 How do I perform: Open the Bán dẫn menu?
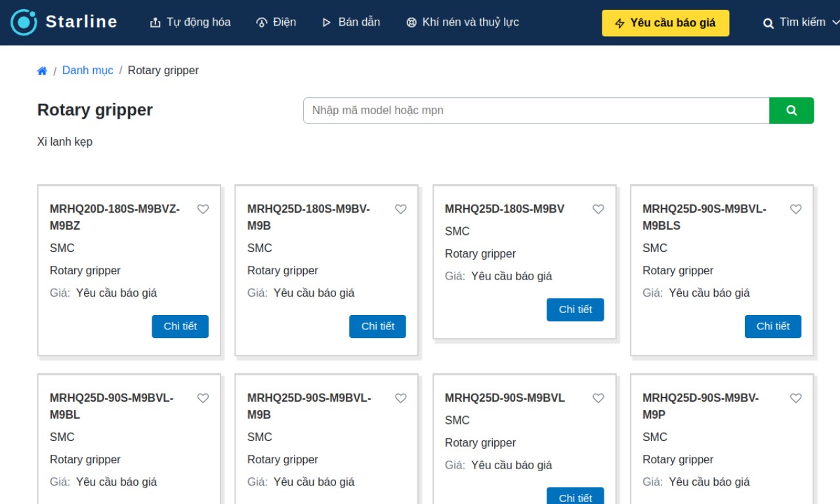(351, 22)
